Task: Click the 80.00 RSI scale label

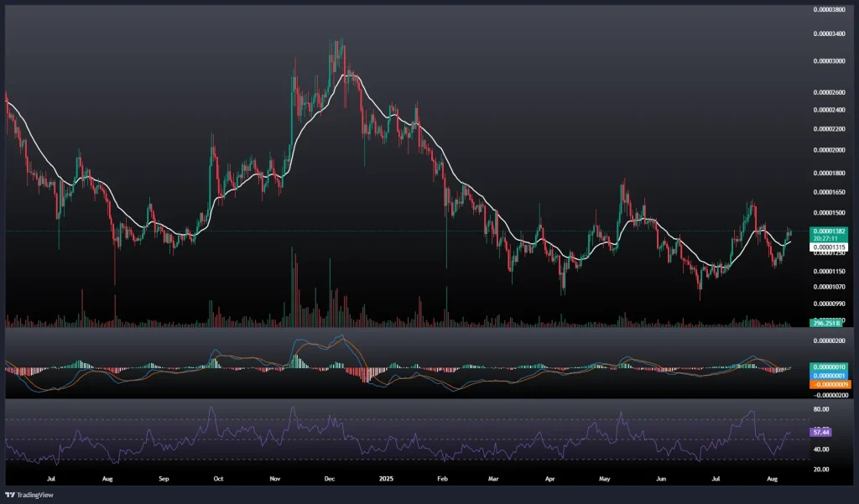Action: pyautogui.click(x=820, y=409)
